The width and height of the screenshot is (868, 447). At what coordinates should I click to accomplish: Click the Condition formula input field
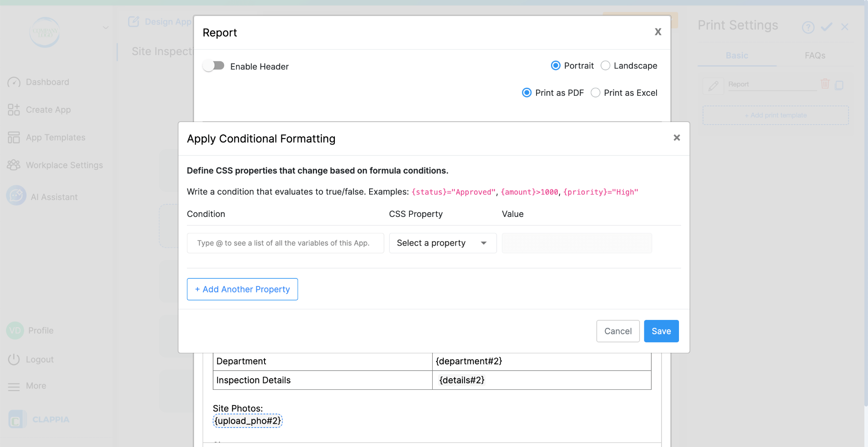[285, 243]
